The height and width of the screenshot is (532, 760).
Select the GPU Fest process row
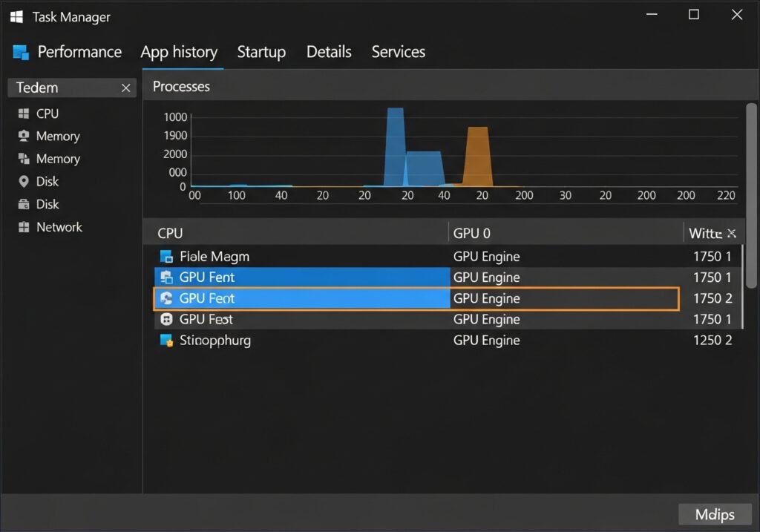[448, 319]
